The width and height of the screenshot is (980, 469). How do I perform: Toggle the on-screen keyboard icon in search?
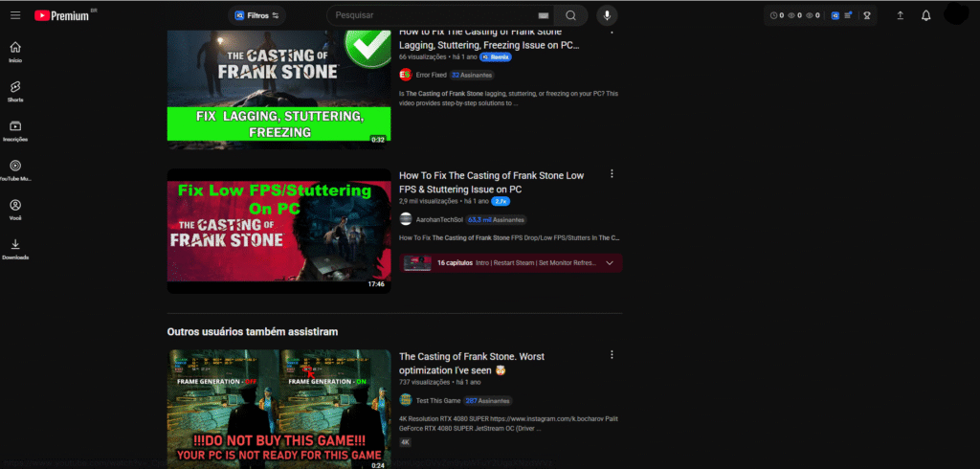click(x=544, y=15)
